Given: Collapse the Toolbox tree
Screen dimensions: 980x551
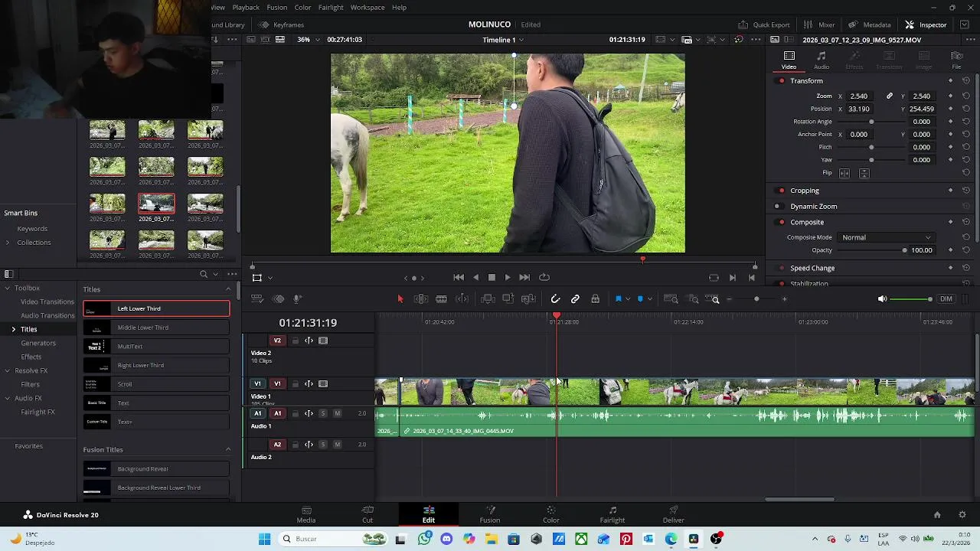Looking at the screenshot, I should (x=7, y=289).
